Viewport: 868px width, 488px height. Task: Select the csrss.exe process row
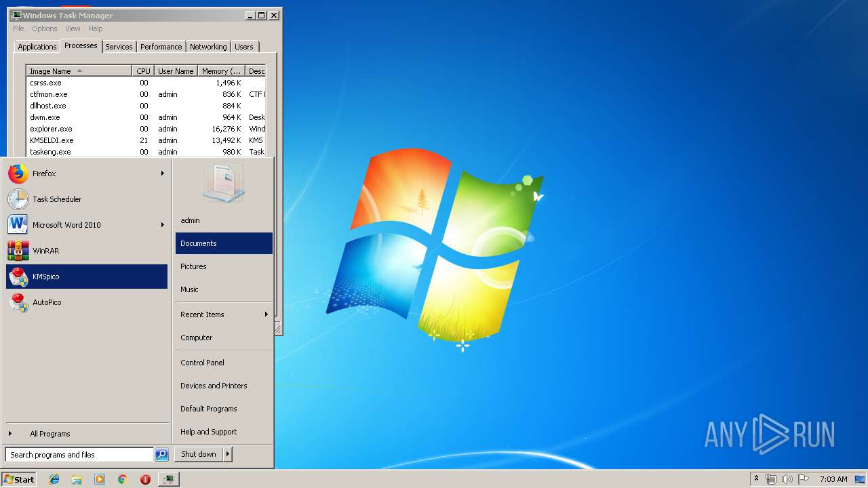(146, 83)
